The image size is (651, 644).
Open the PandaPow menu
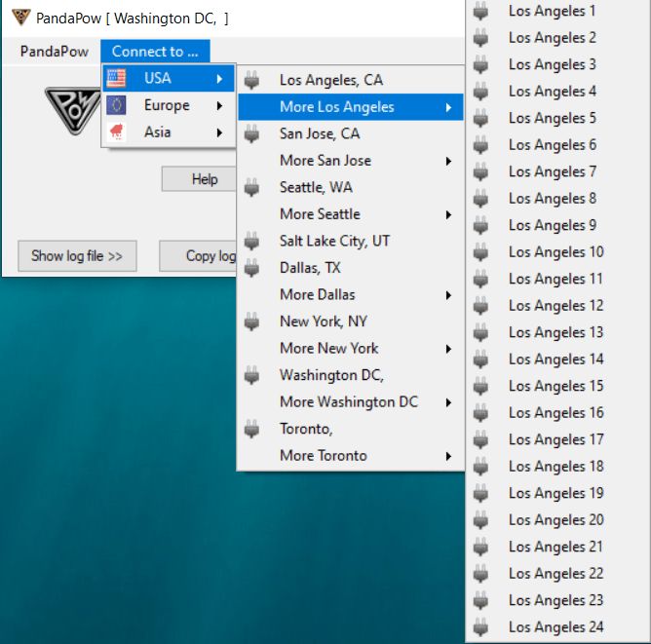(54, 51)
